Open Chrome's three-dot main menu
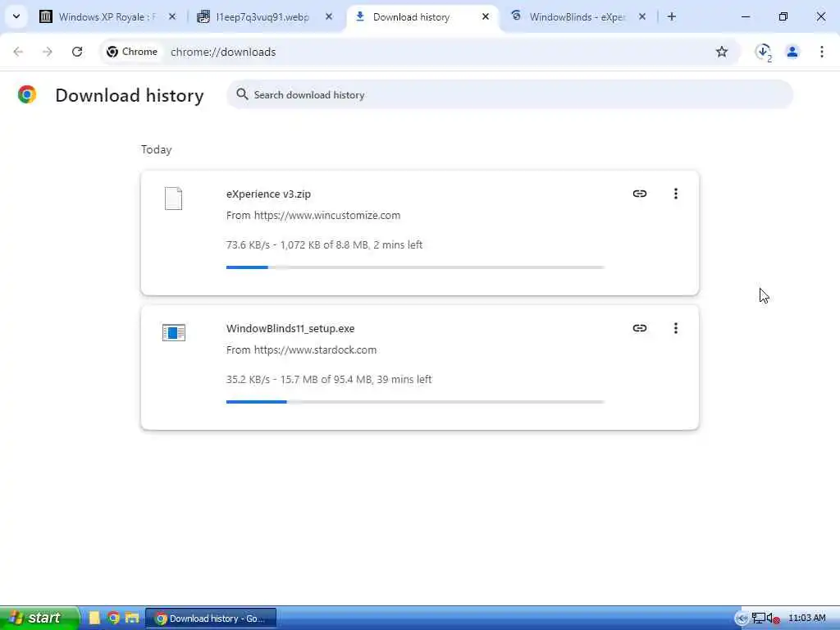This screenshot has height=630, width=840. [x=821, y=52]
